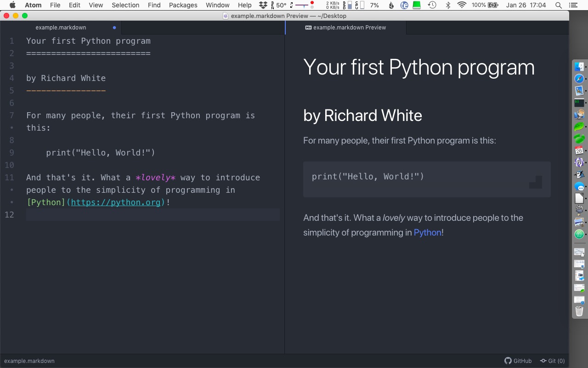
Task: Open the File menu
Action: click(55, 5)
